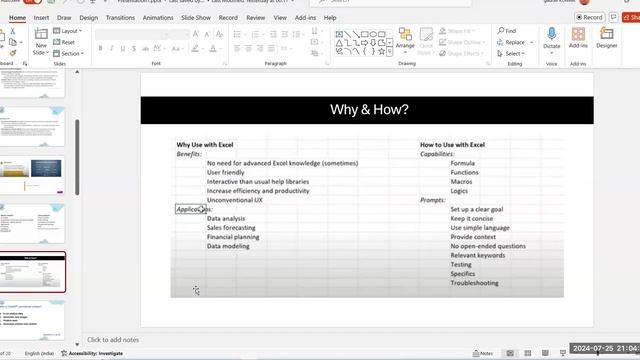The image size is (640, 360).
Task: Open the Select dropdown
Action: (511, 53)
